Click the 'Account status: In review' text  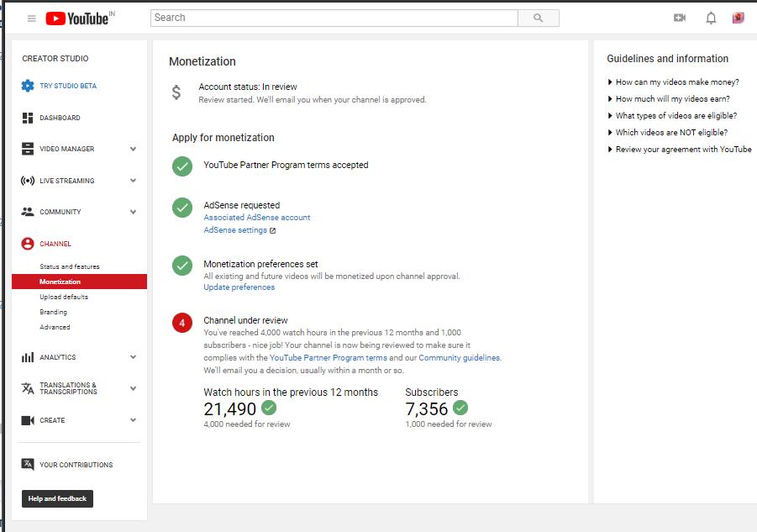click(x=248, y=87)
